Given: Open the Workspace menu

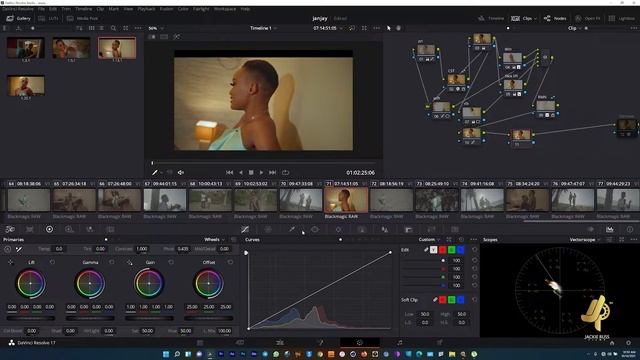Looking at the screenshot, I should (x=225, y=9).
